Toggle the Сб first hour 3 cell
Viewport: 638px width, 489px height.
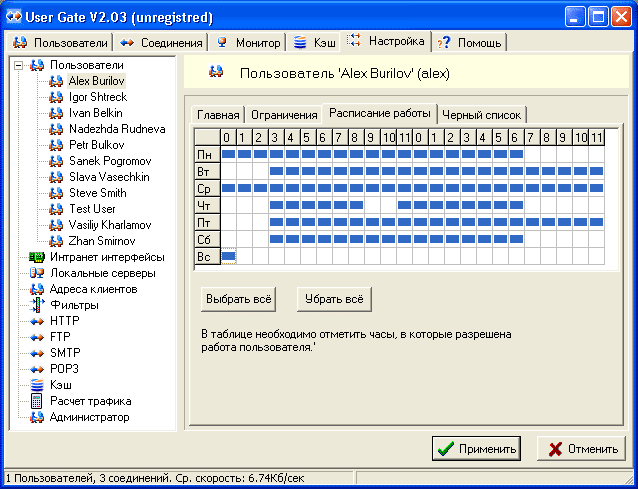tap(276, 239)
